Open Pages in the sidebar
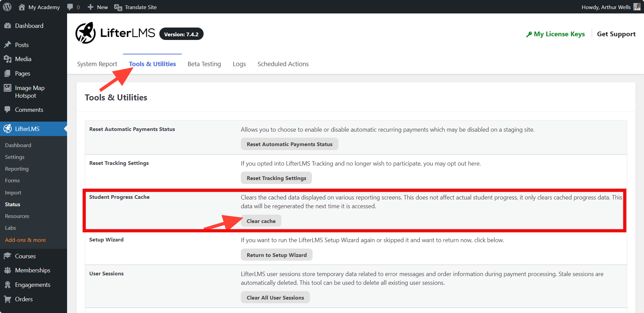644x313 pixels. (x=22, y=74)
